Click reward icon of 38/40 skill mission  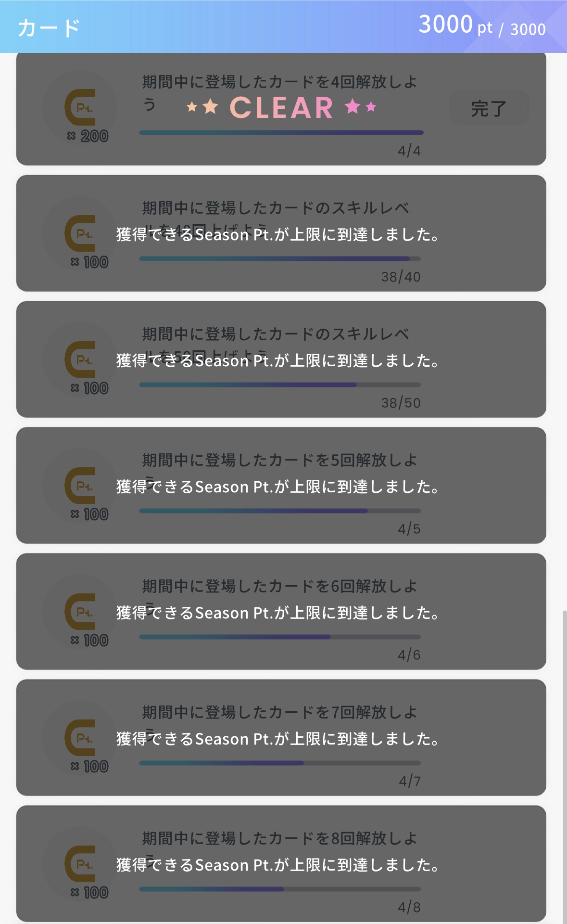80,233
